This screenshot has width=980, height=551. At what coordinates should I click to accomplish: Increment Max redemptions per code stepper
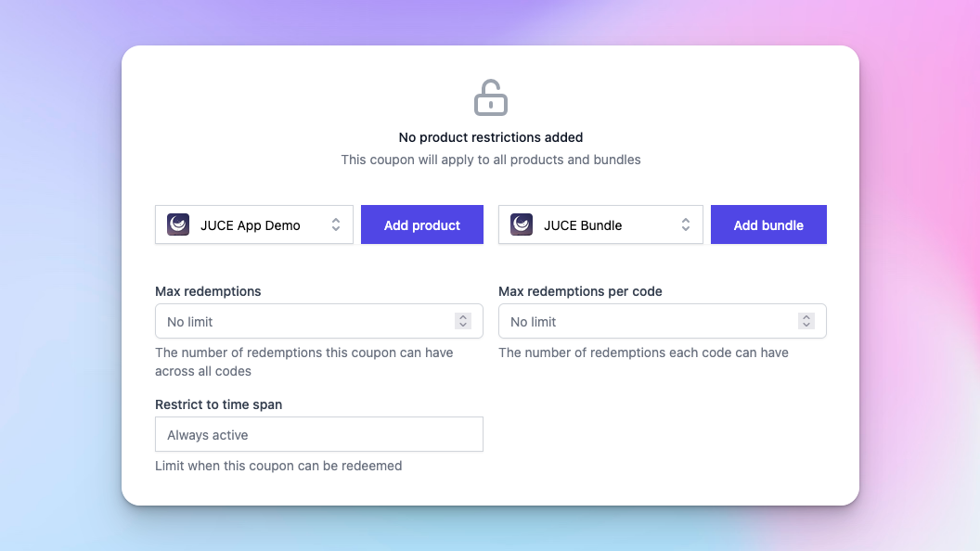806,317
